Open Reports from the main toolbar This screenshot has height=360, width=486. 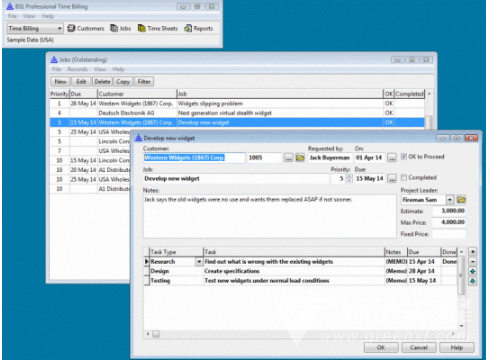[x=199, y=29]
